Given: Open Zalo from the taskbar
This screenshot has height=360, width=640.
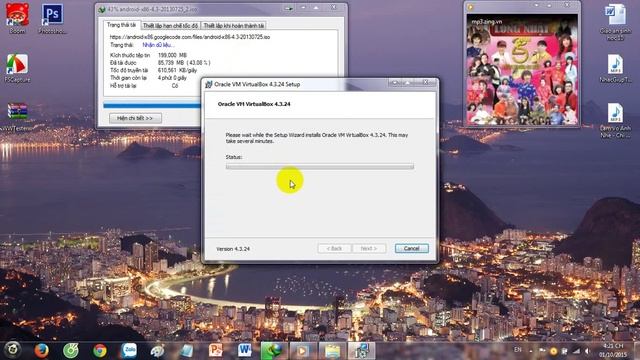Looking at the screenshot, I should click(129, 351).
